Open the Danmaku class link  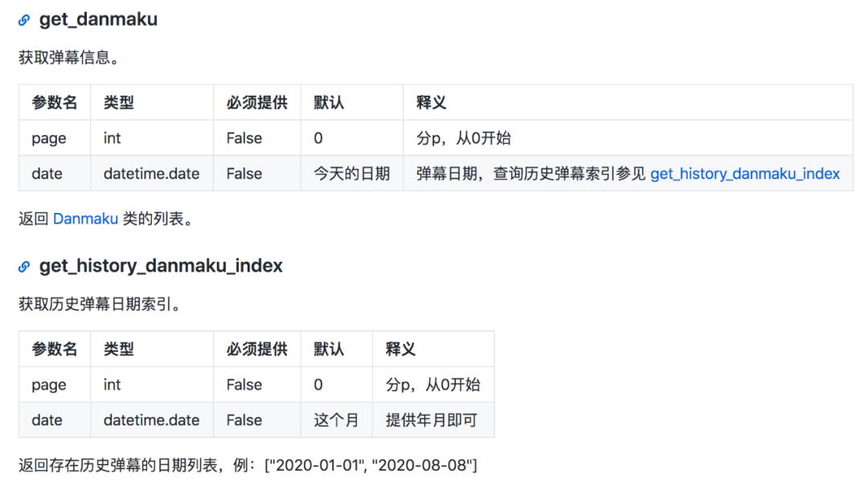coord(85,219)
